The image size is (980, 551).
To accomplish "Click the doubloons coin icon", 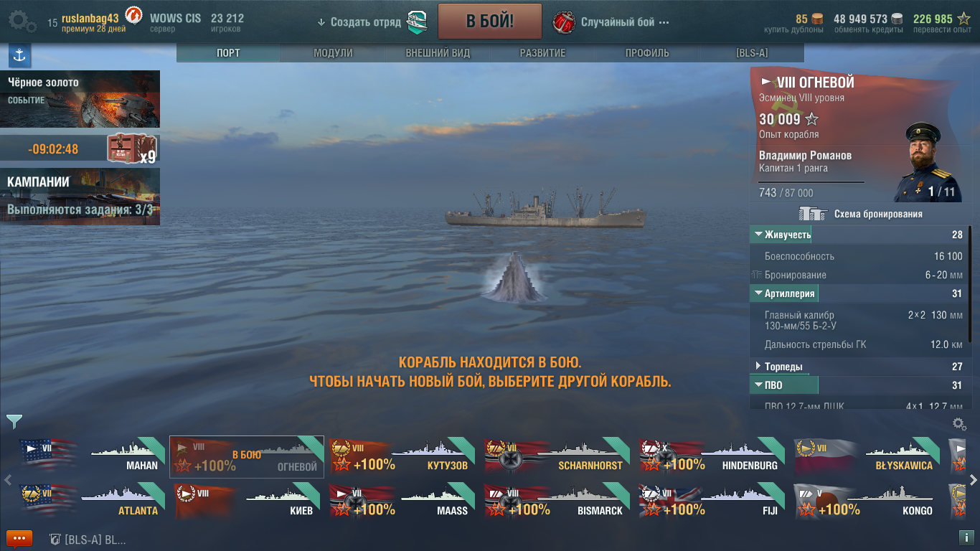I will 817,19.
